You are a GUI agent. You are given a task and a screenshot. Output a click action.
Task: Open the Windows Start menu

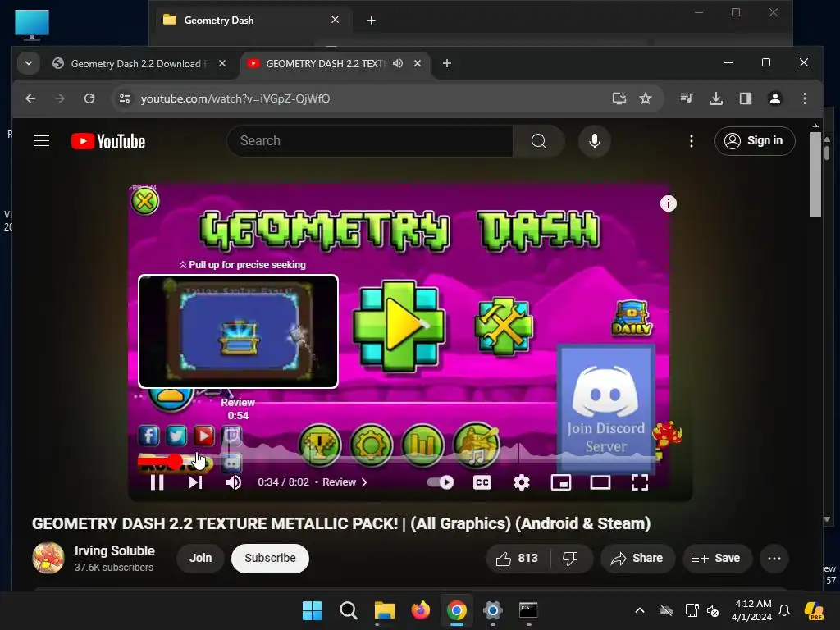coord(312,610)
